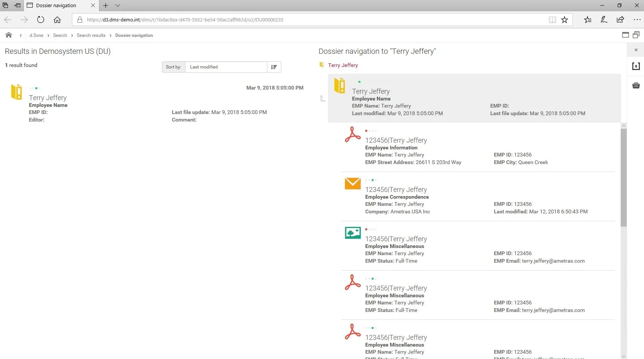Click the go-up-level arrow beside dossier
Screen dimensions: 644x359
point(322,98)
